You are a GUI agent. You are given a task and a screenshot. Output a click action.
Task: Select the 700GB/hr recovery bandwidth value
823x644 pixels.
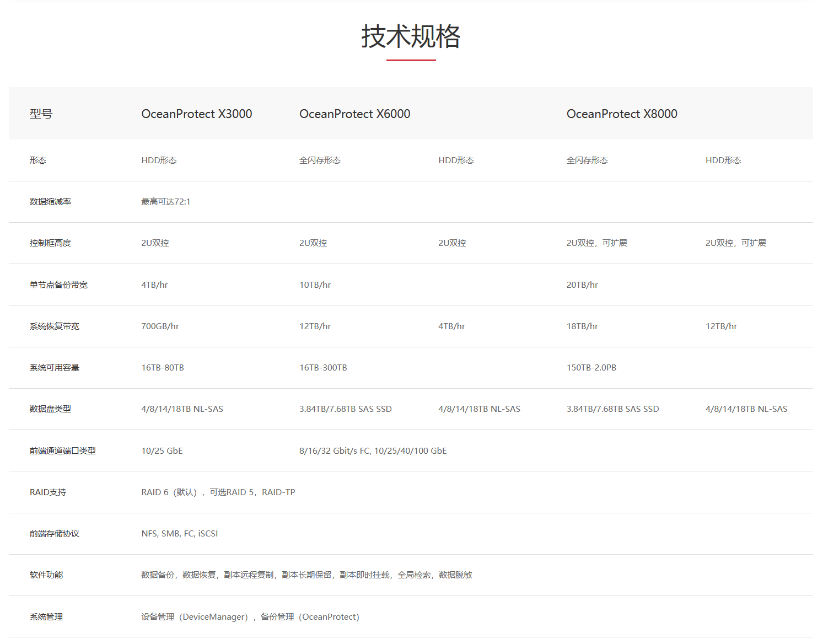(160, 326)
